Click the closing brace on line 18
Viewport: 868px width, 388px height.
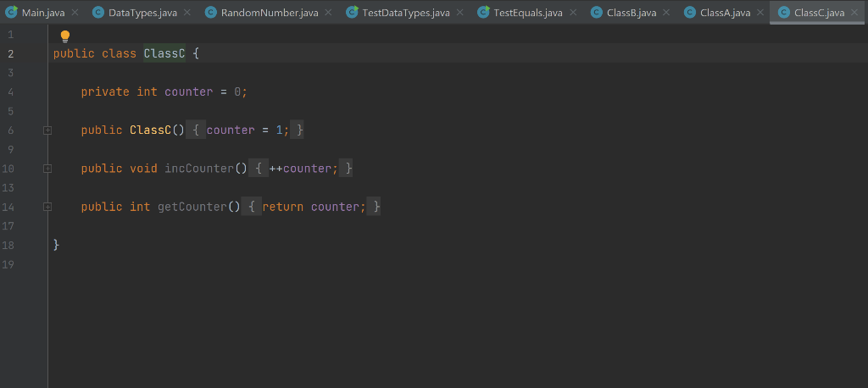click(56, 245)
